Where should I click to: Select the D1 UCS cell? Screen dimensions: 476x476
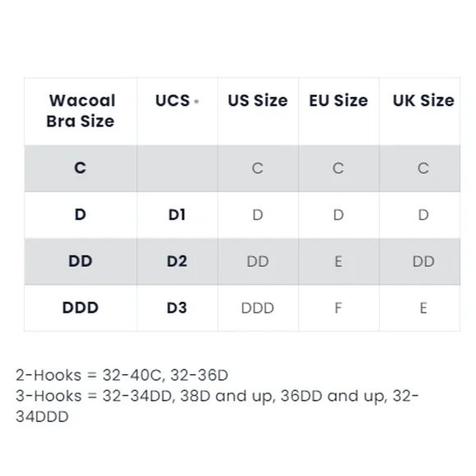point(176,215)
